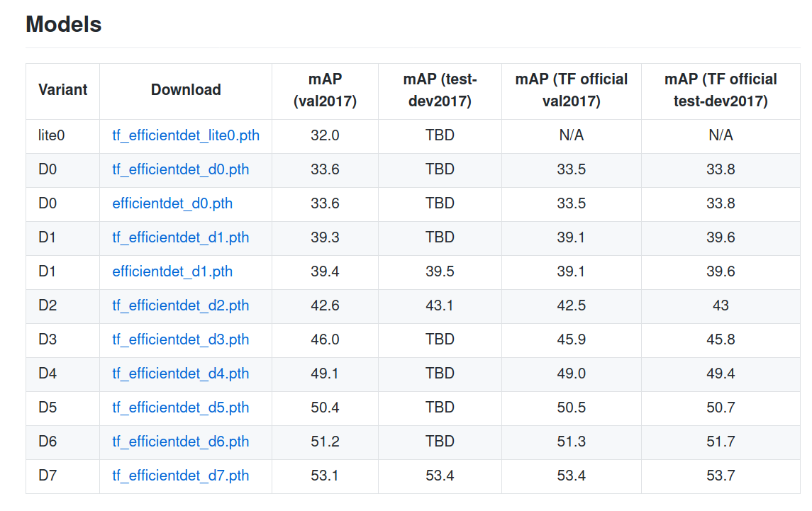
Task: Click "53.4" under TF official val2017 column
Action: coord(572,476)
